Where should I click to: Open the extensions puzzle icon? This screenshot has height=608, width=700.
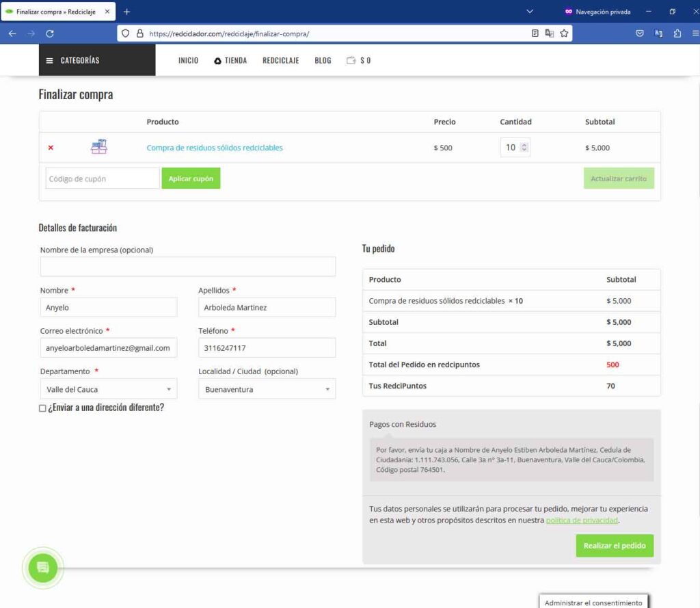677,33
